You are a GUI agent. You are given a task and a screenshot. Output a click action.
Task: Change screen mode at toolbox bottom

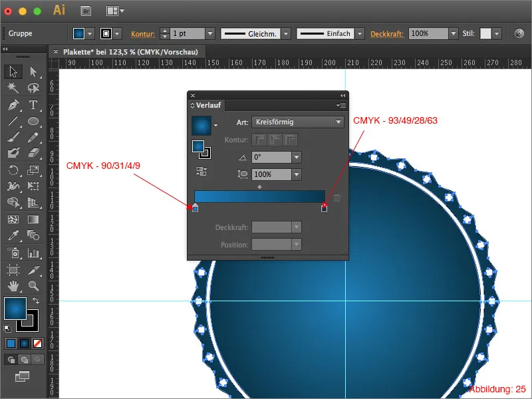22,376
